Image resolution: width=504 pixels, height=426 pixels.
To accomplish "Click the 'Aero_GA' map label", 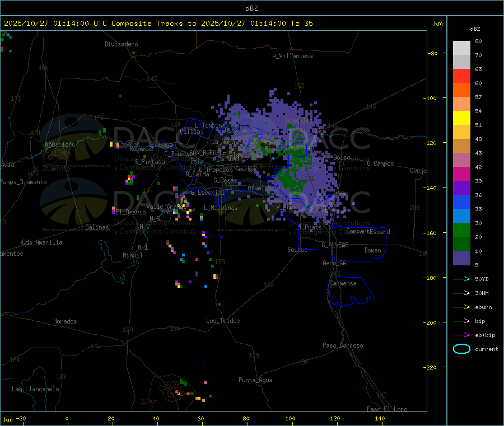I will 335,263.
